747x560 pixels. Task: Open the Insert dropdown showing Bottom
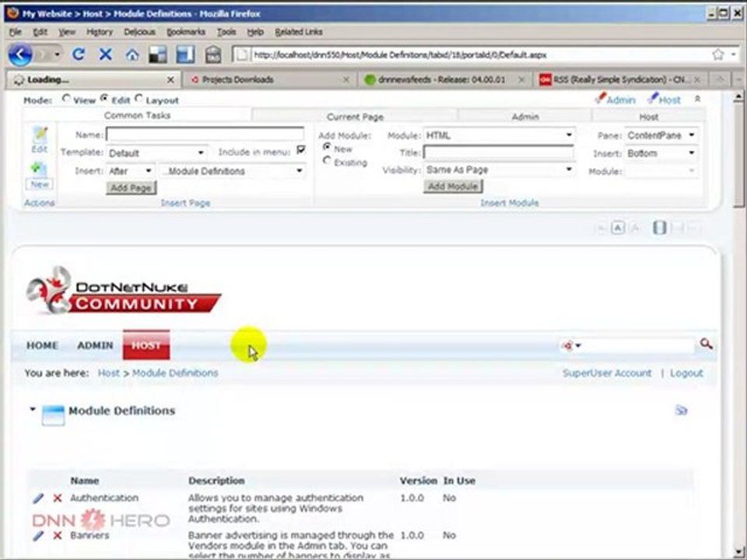click(x=661, y=153)
